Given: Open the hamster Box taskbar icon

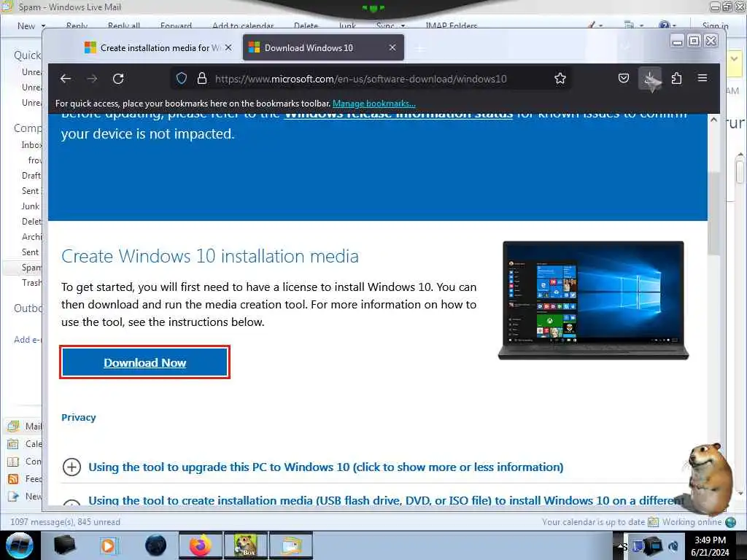Looking at the screenshot, I should pos(246,545).
